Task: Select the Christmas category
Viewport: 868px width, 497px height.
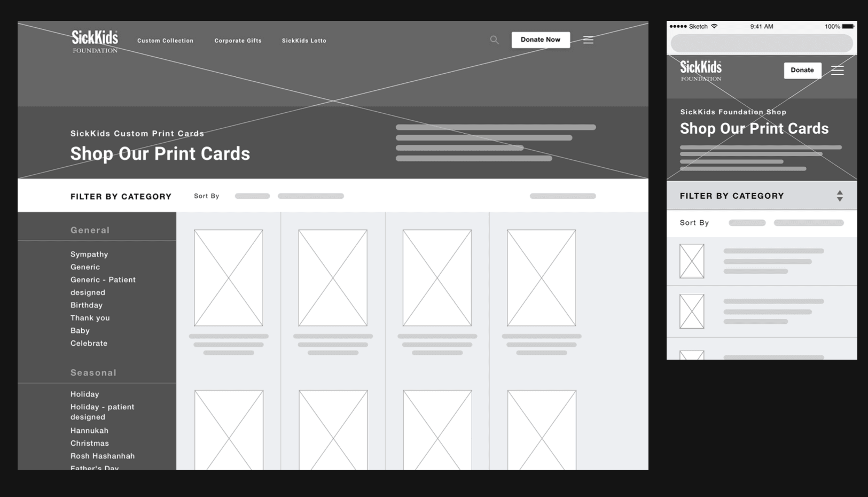Action: pyautogui.click(x=90, y=444)
